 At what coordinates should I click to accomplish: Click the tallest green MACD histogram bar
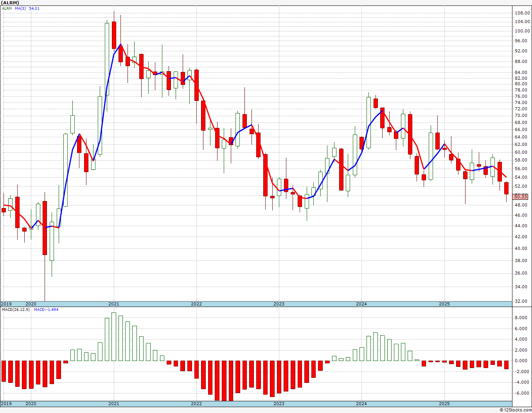pos(114,336)
